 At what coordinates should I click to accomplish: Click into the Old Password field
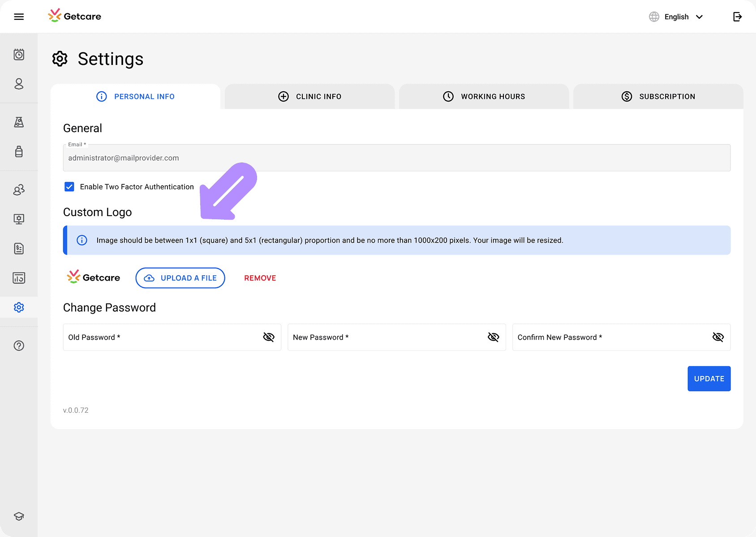coord(161,337)
